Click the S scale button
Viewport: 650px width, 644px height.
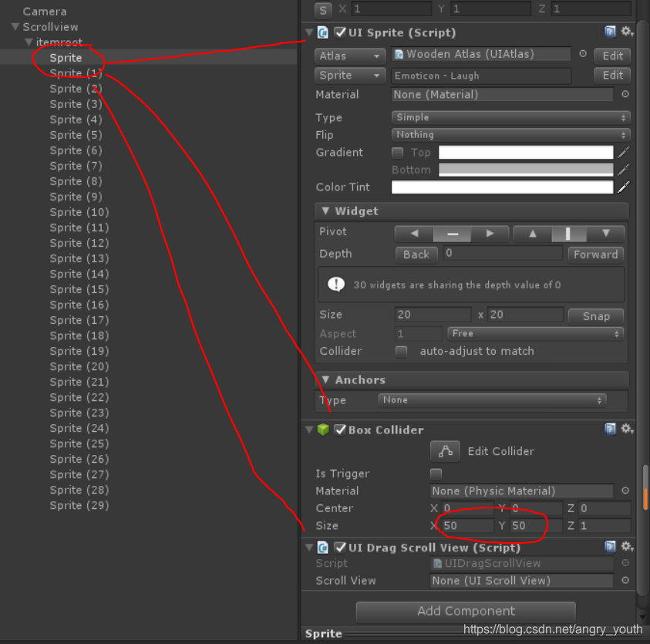pyautogui.click(x=323, y=10)
